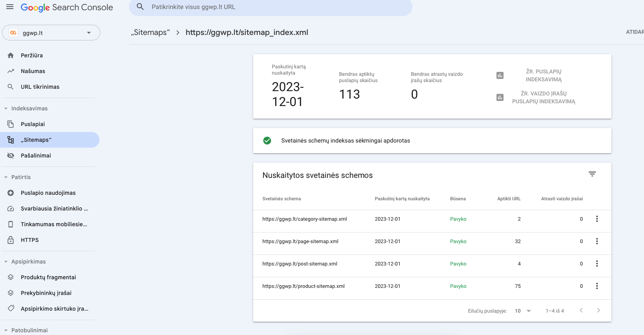Sort by Paskutinį kartą nuskaityta column
The width and height of the screenshot is (644, 335).
(402, 199)
